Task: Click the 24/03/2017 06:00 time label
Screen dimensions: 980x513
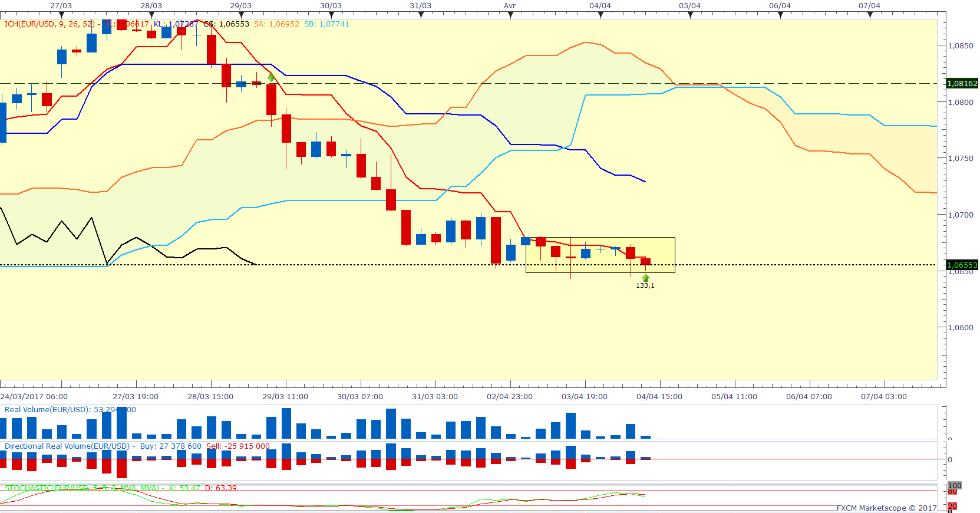Action: click(x=34, y=397)
